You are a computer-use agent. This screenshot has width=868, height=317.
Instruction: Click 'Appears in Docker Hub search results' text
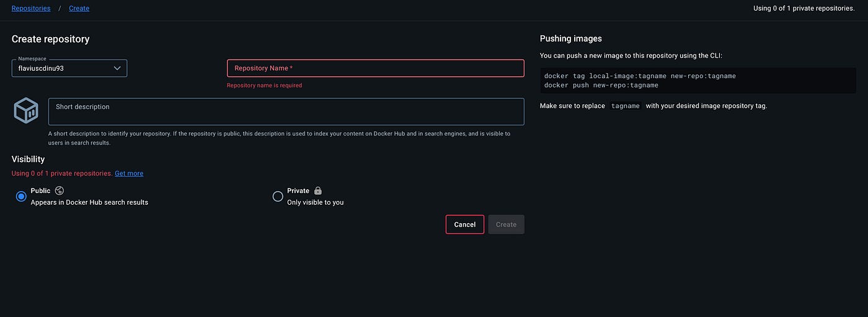tap(89, 202)
